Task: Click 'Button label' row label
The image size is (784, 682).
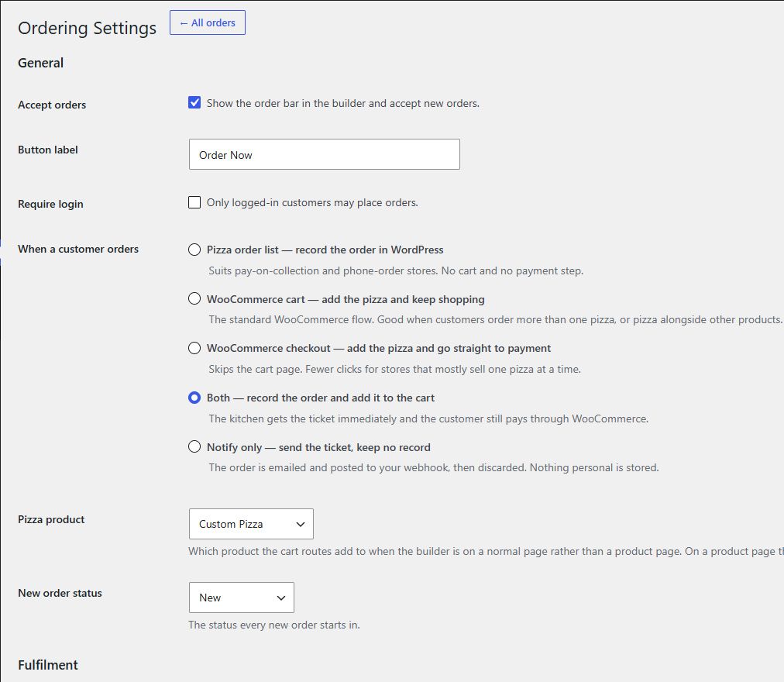Action: point(48,150)
